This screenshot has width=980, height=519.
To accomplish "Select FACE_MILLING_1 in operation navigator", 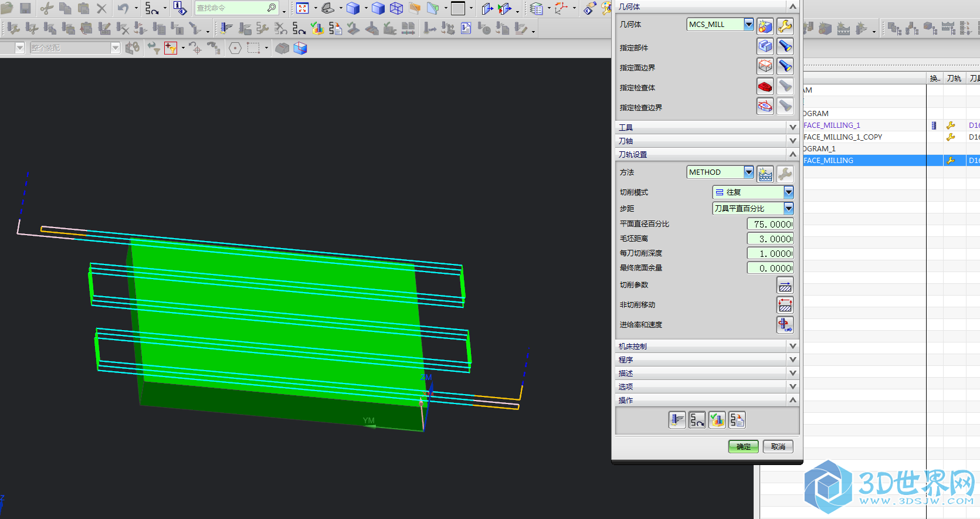I will click(832, 125).
